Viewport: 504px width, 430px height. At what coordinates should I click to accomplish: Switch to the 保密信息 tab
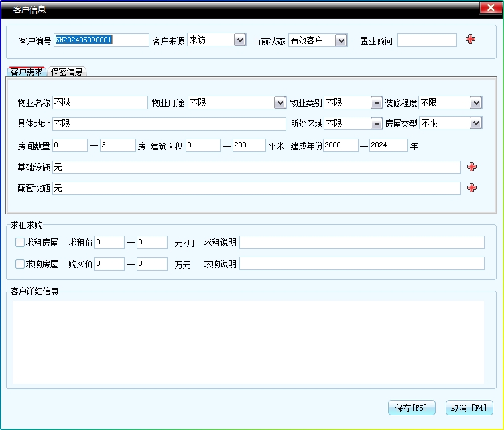pyautogui.click(x=67, y=72)
